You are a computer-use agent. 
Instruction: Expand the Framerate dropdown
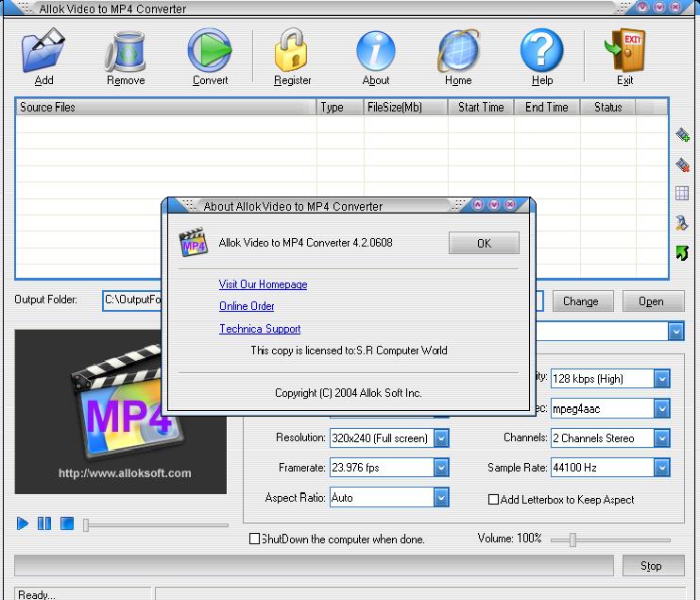[441, 468]
